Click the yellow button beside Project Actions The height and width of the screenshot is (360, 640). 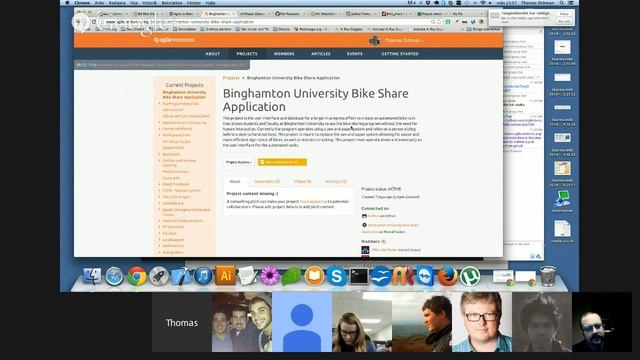coord(282,162)
